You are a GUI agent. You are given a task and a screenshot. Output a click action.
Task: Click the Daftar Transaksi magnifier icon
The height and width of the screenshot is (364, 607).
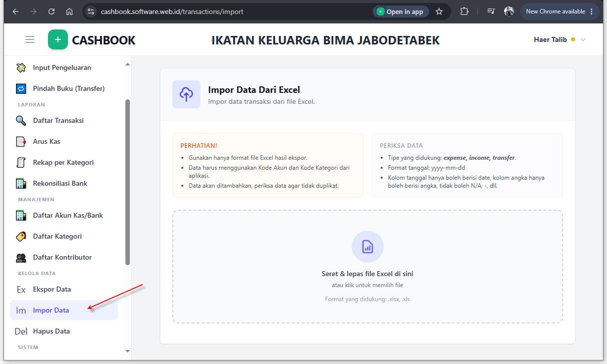pyautogui.click(x=21, y=120)
